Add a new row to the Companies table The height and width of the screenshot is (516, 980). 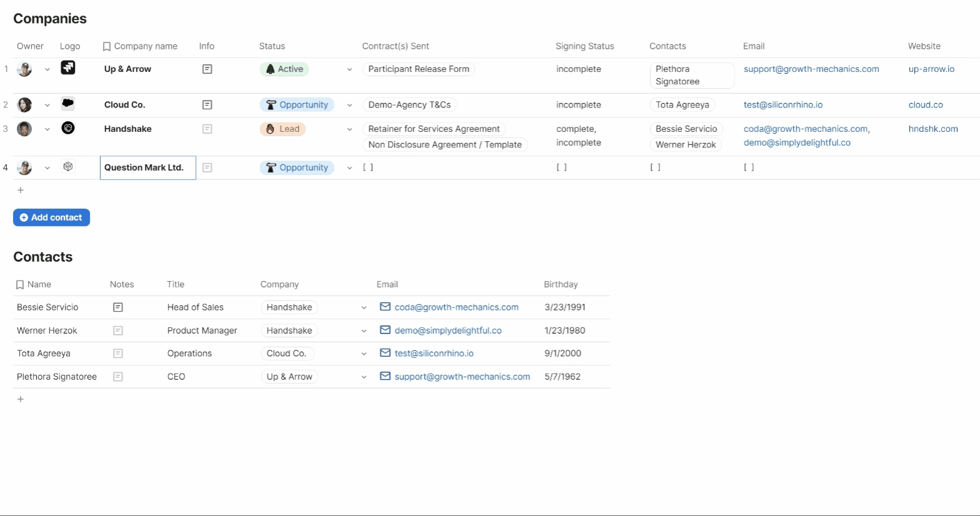pos(21,190)
